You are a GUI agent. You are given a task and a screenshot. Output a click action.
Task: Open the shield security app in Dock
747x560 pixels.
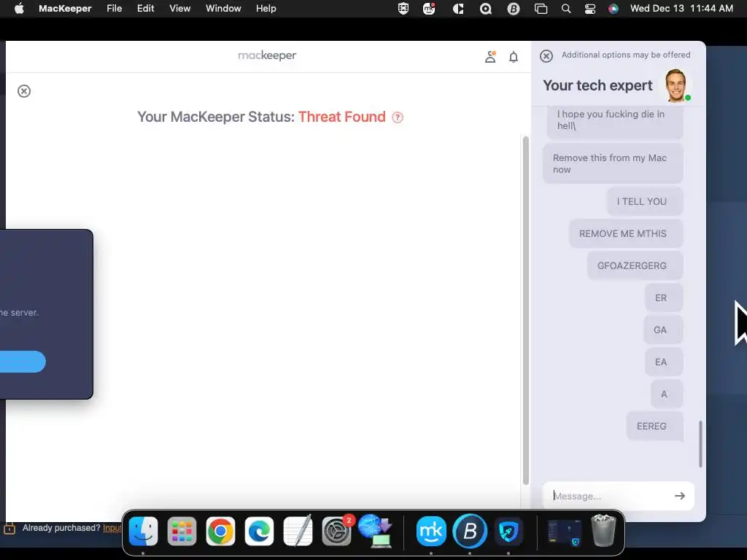click(508, 531)
